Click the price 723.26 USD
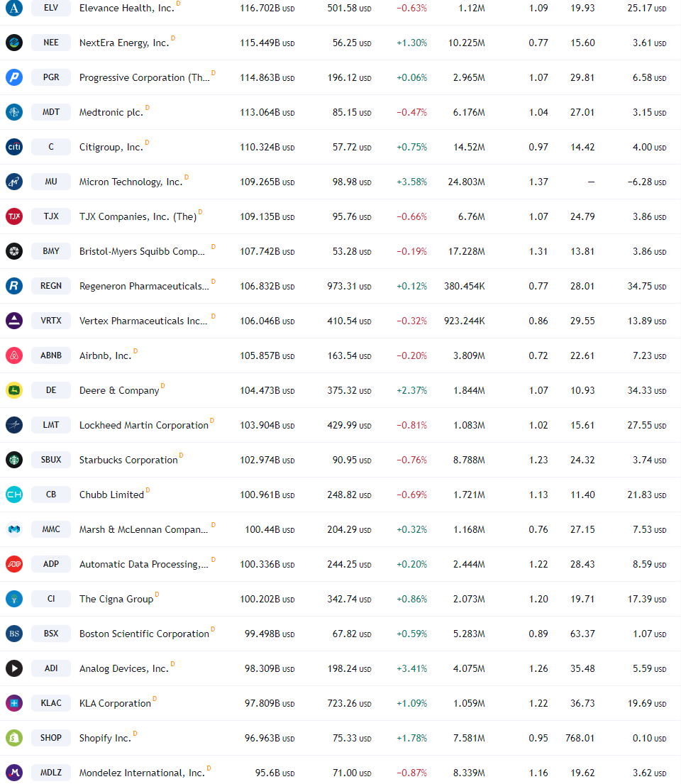Viewport: 681px width, 784px height. (349, 703)
